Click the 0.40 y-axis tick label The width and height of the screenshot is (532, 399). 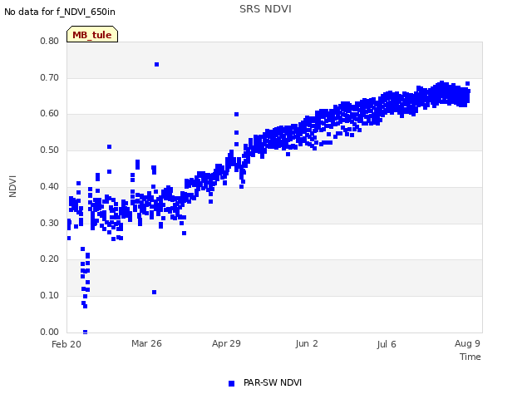tap(50, 186)
